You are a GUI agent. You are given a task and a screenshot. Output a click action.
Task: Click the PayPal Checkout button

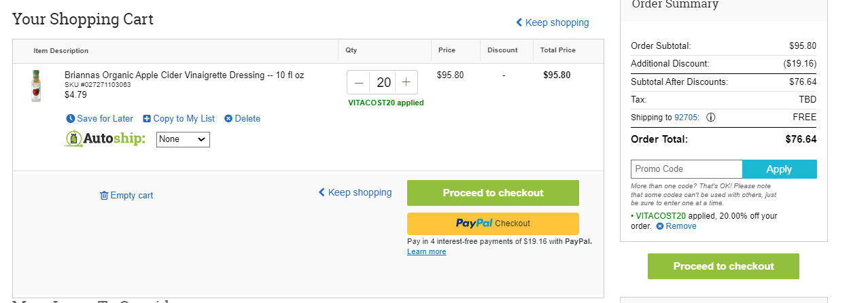point(493,224)
